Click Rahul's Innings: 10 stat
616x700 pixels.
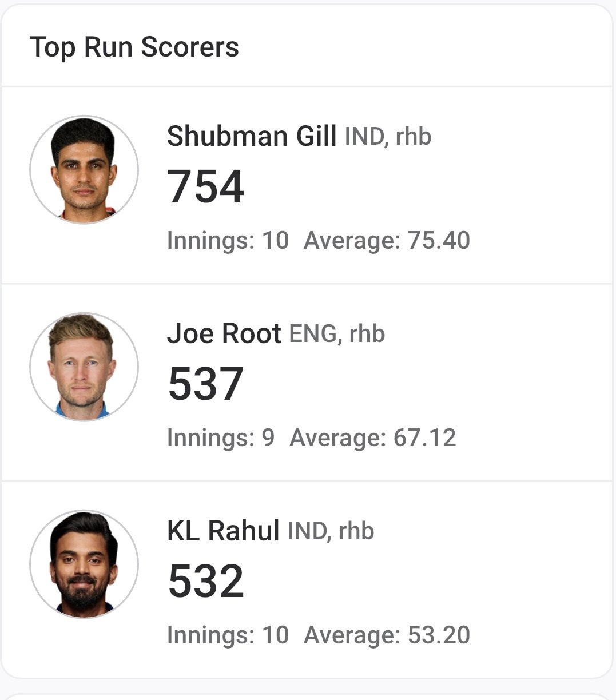[x=228, y=635]
